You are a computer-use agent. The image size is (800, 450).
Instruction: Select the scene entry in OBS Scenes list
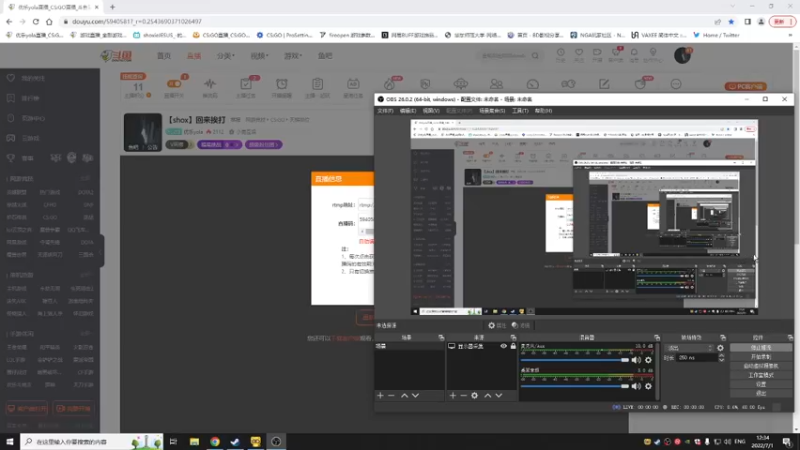pos(409,346)
